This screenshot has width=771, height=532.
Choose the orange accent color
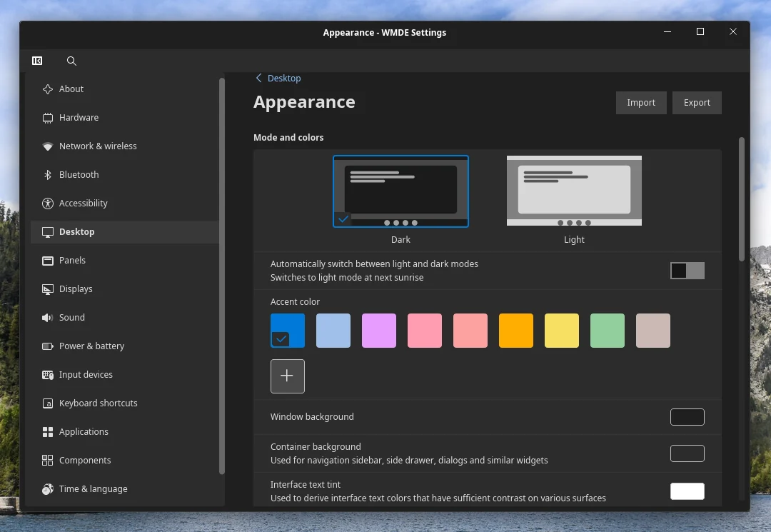[516, 331]
